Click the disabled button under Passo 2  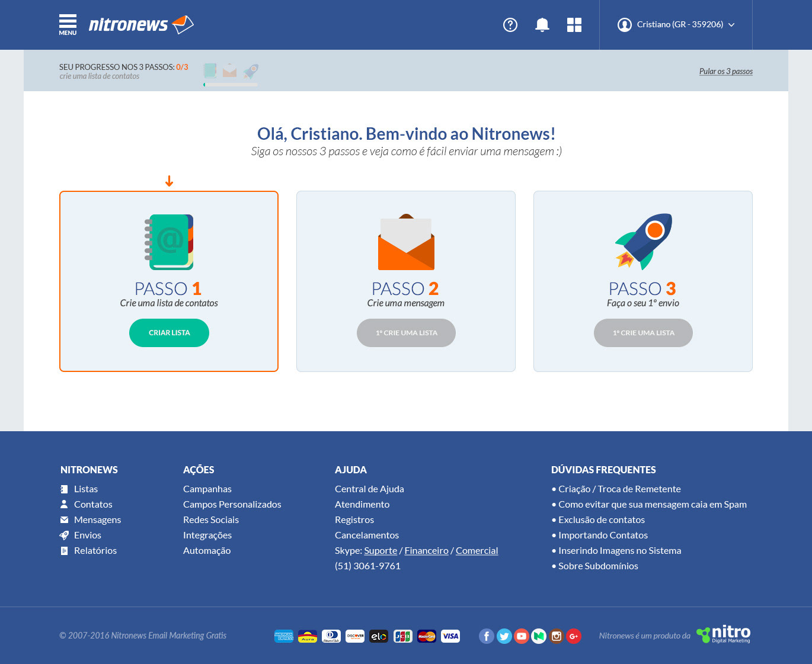click(x=406, y=333)
